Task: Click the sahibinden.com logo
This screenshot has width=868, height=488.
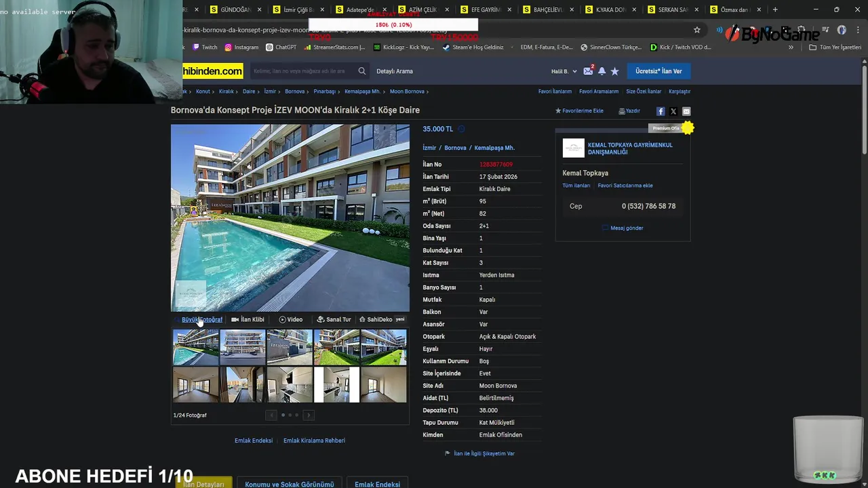Action: [x=213, y=71]
